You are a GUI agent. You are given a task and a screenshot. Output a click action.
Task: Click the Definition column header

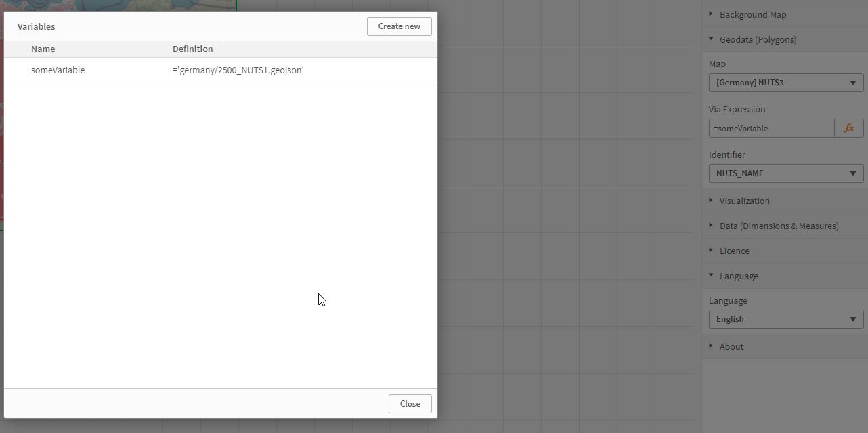pos(193,49)
